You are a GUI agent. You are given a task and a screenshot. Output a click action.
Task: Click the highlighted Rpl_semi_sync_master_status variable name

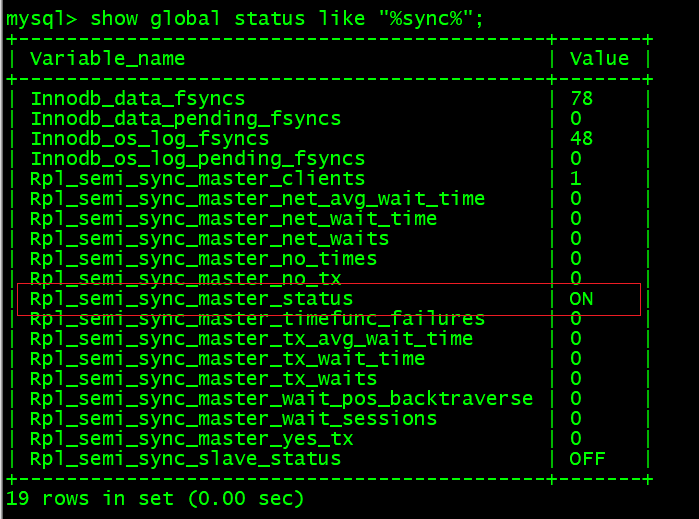tap(191, 299)
